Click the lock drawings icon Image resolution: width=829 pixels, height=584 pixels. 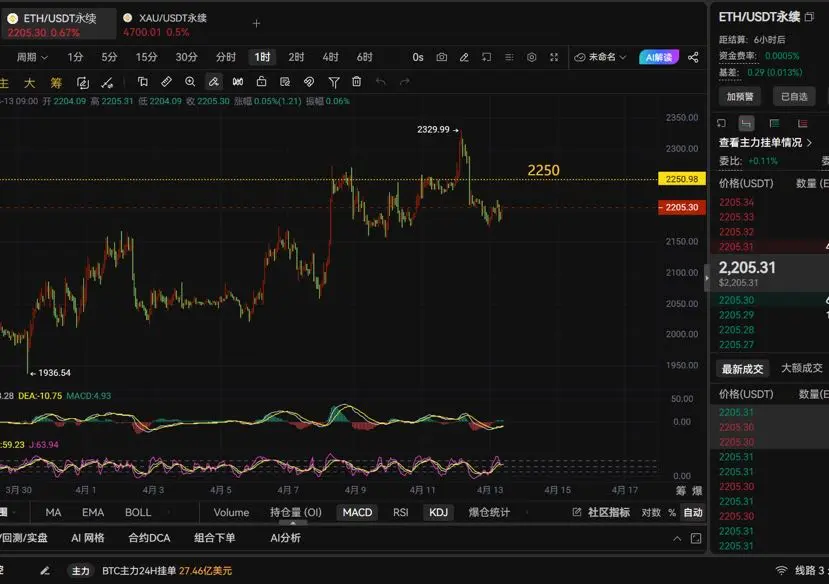click(x=261, y=81)
